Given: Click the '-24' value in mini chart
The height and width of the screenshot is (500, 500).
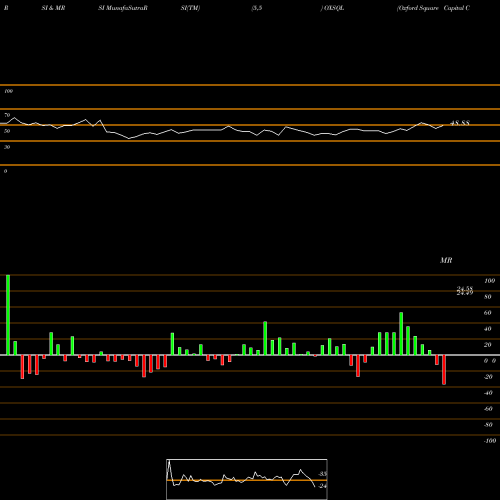Looking at the screenshot, I should coord(322,486).
